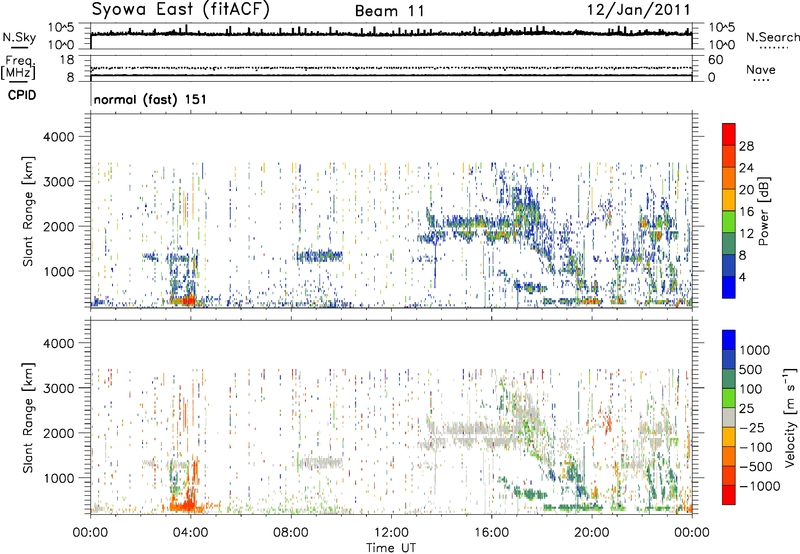Click the '18' tick on frequency axis
Viewport: 800px width, 554px height.
pyautogui.click(x=67, y=60)
